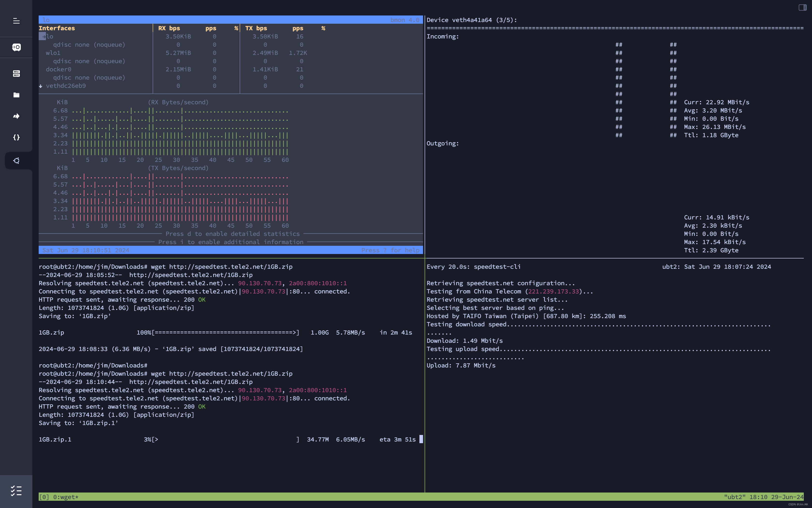The width and height of the screenshot is (812, 508).
Task: Click the '(RX Bytes/second)' graph title
Action: tap(178, 102)
